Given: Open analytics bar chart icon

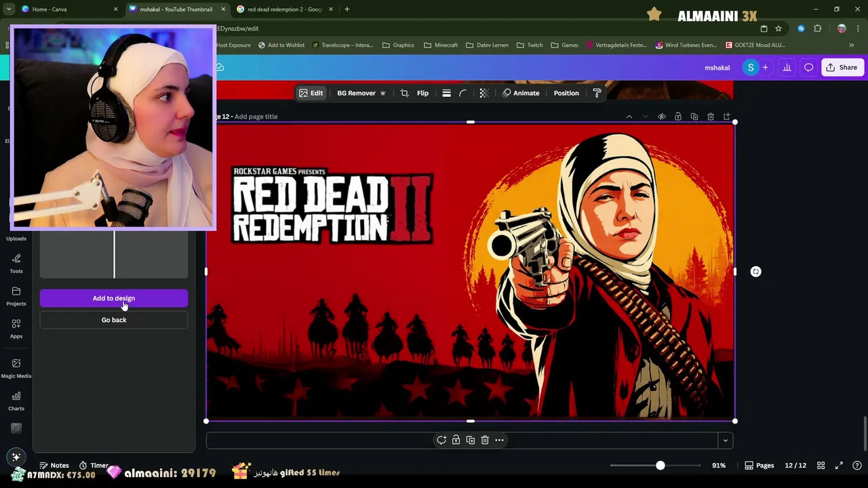Looking at the screenshot, I should (787, 68).
